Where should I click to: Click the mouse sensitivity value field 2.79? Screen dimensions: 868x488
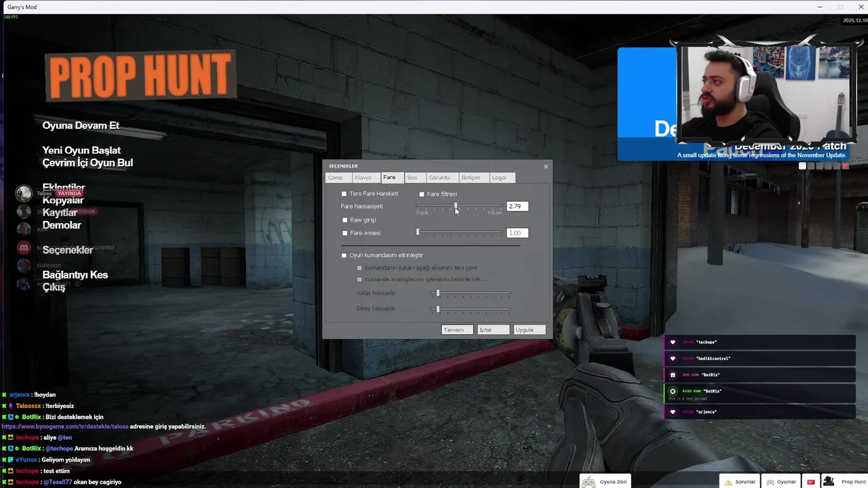pos(517,206)
